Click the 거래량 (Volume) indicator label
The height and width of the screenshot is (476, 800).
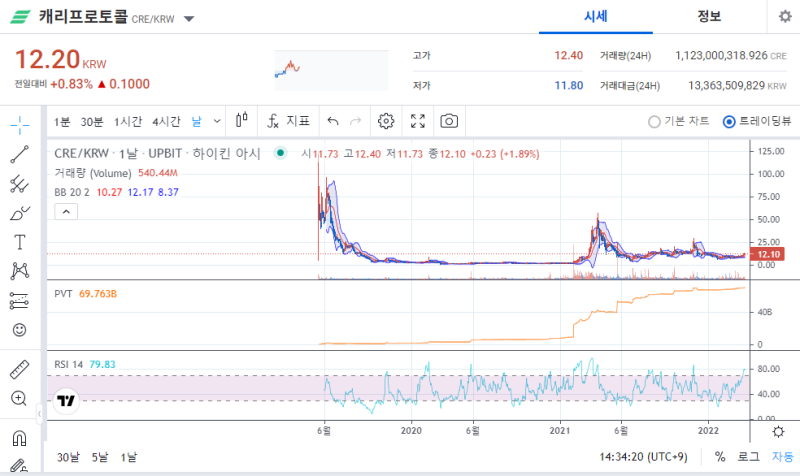tap(93, 173)
